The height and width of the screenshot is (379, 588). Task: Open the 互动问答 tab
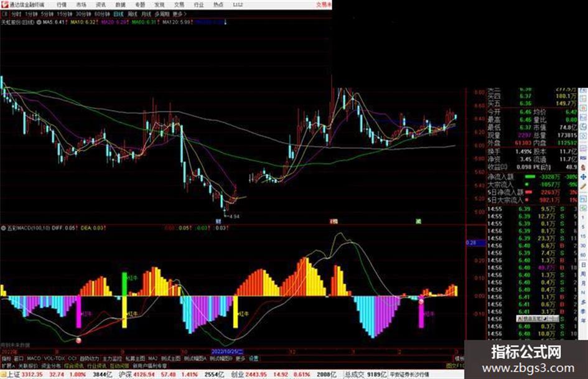click(119, 365)
